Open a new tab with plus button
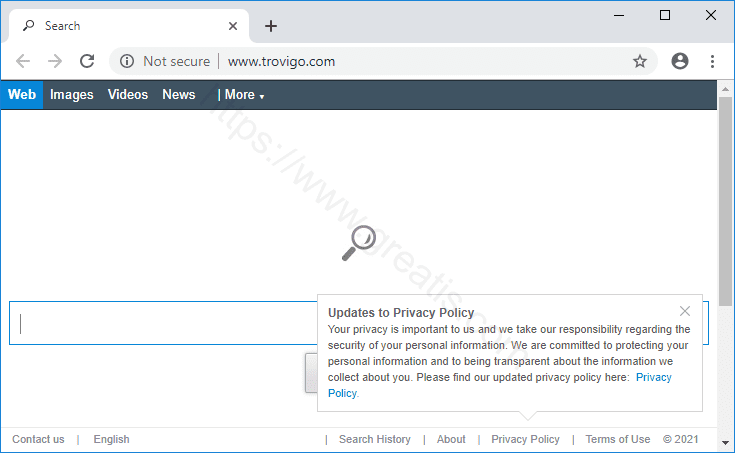The image size is (735, 453). point(270,26)
